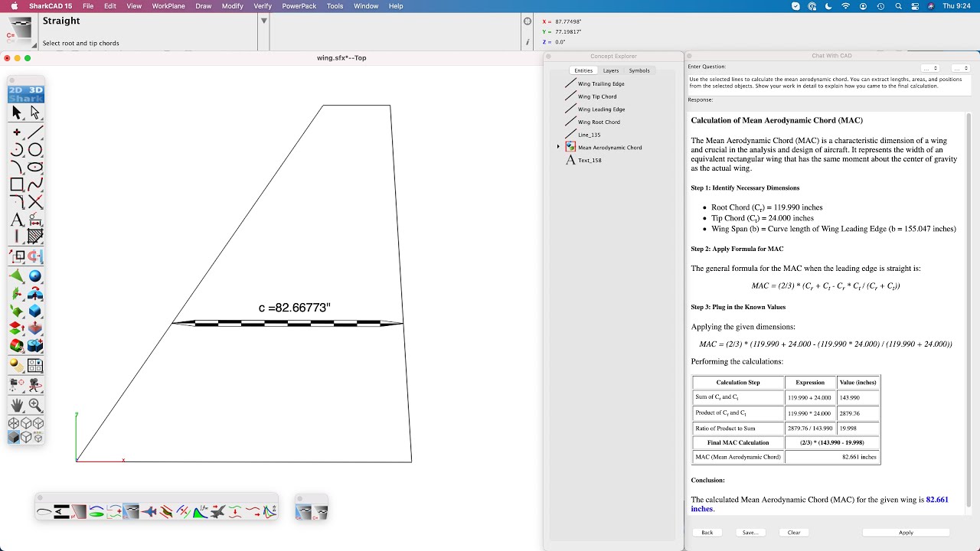Open the PowerPack menu

point(299,6)
